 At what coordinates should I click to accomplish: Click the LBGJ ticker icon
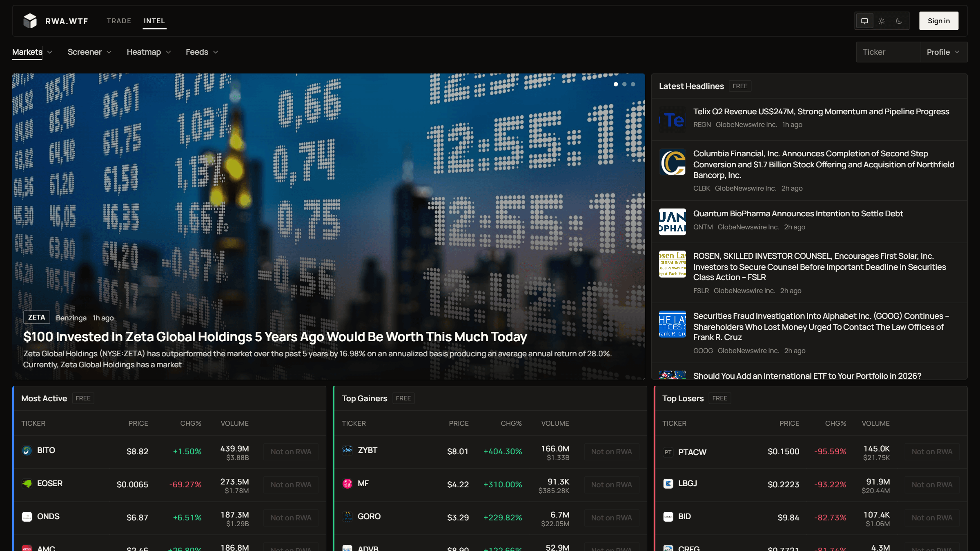(x=668, y=484)
